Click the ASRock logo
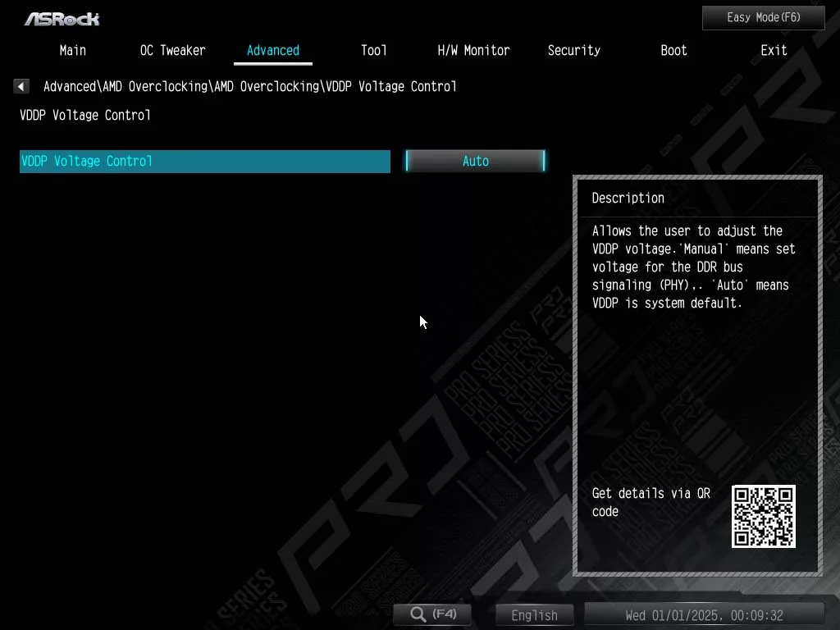 [62, 18]
